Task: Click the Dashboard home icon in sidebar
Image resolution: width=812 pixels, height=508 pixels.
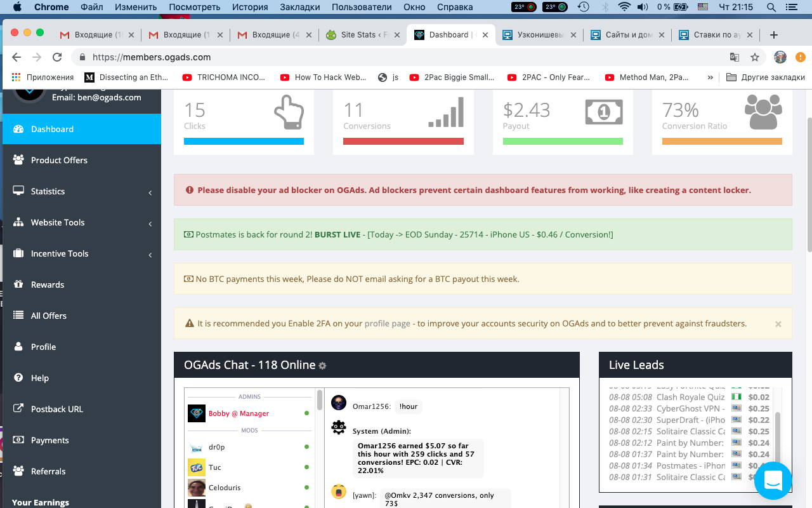Action: tap(18, 129)
